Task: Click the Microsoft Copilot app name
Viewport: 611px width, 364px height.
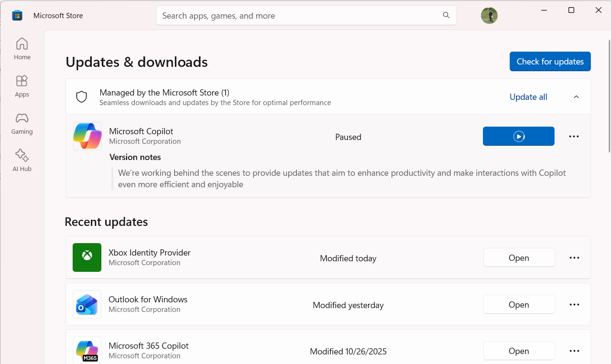Action: coord(141,131)
